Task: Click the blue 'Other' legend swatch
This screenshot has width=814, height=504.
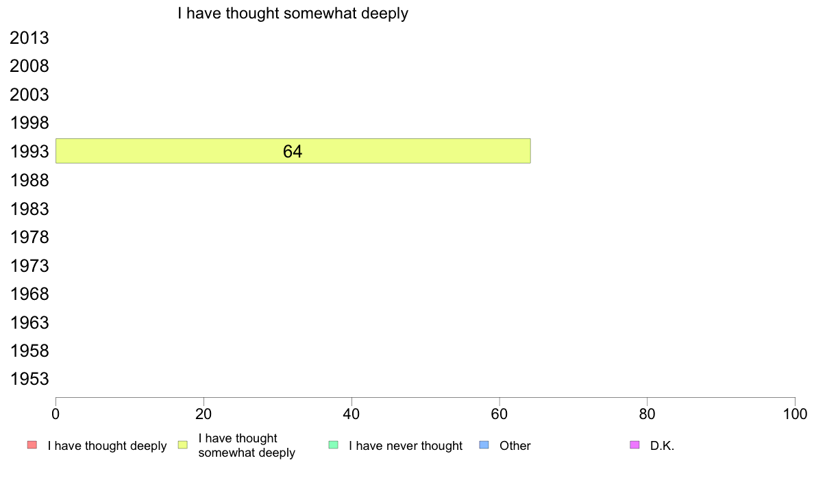Action: click(484, 445)
